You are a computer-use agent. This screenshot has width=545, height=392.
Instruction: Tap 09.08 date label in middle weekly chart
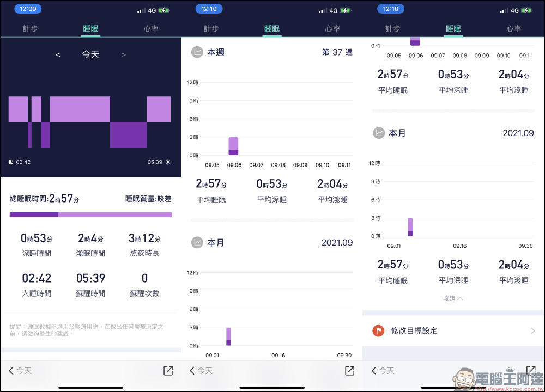pyautogui.click(x=278, y=165)
